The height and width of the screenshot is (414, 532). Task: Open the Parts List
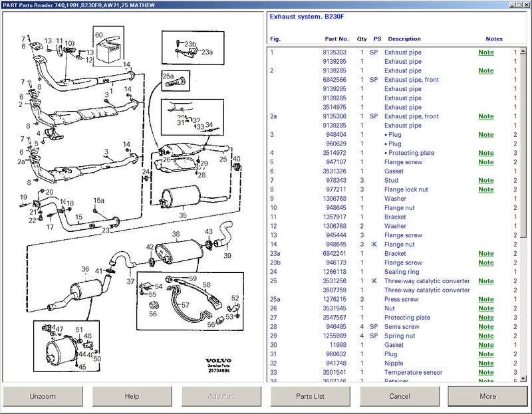pos(310,396)
